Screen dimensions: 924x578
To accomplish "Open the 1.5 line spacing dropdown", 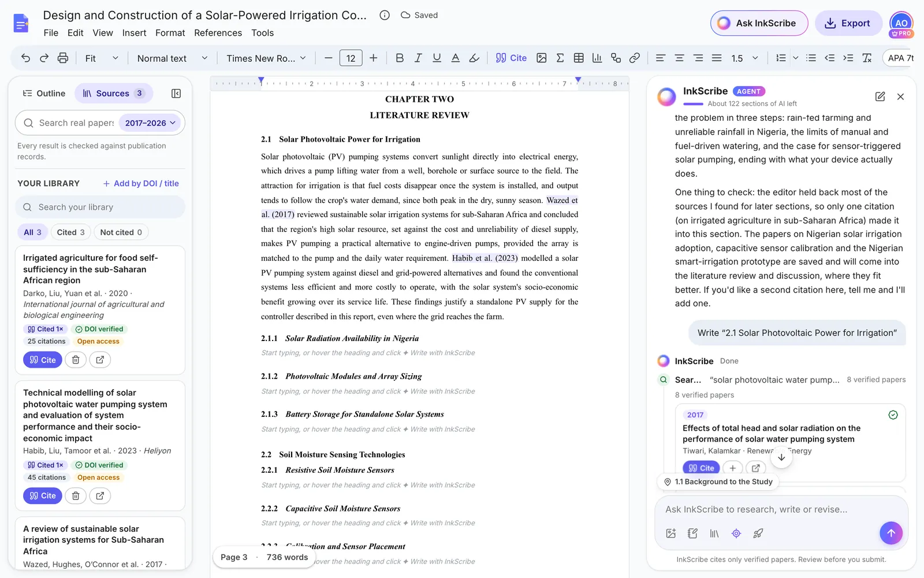I will point(744,58).
